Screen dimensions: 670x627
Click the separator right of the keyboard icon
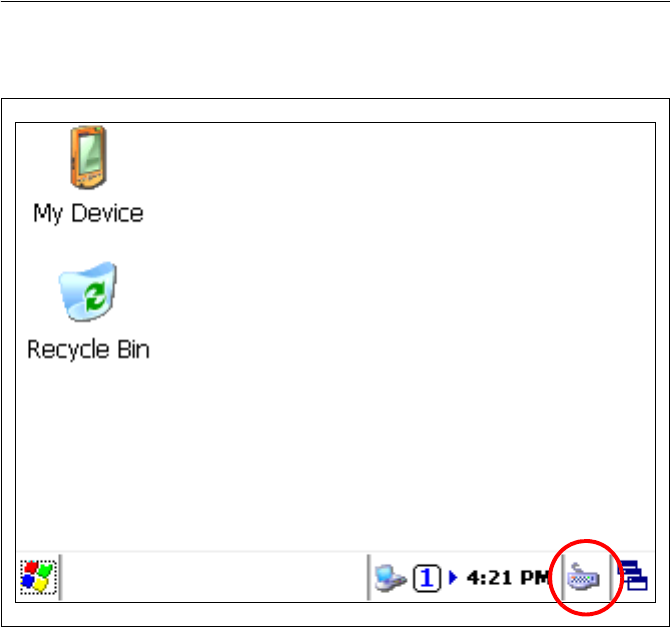pos(610,577)
